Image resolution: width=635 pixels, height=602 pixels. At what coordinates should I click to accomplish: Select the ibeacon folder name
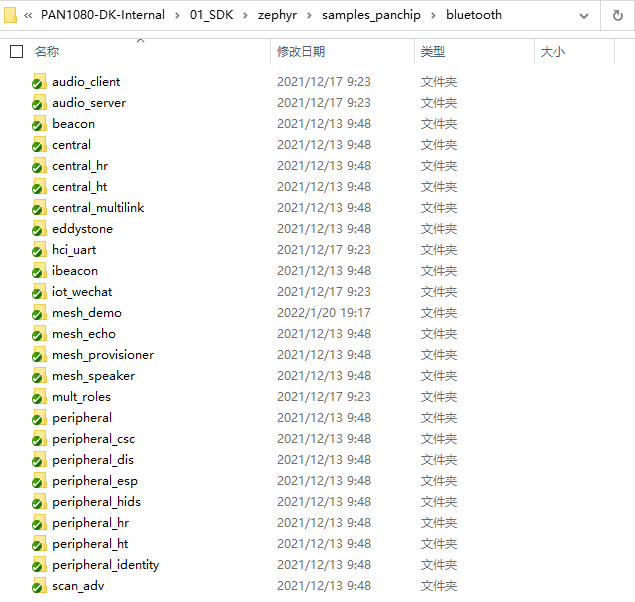(75, 270)
